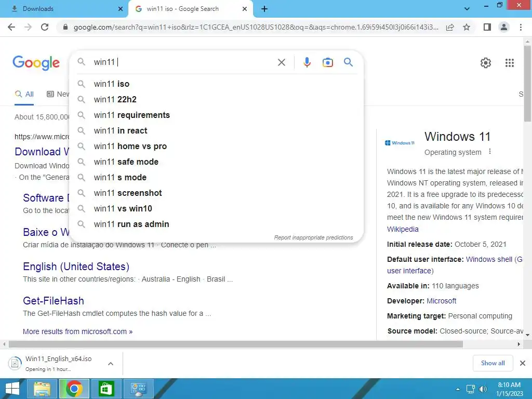Open Wikipedia link in knowledge panel

tap(403, 229)
